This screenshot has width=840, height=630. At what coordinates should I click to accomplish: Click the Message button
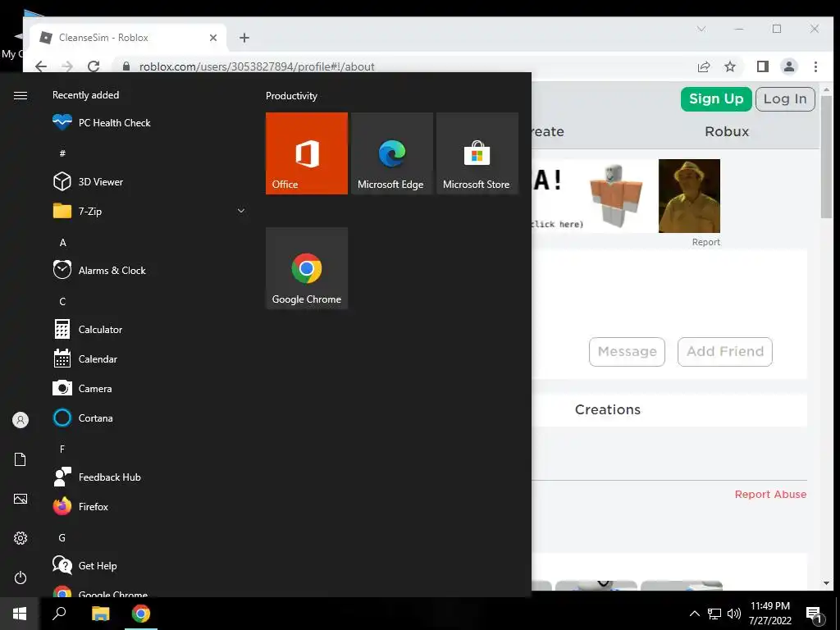pyautogui.click(x=627, y=351)
